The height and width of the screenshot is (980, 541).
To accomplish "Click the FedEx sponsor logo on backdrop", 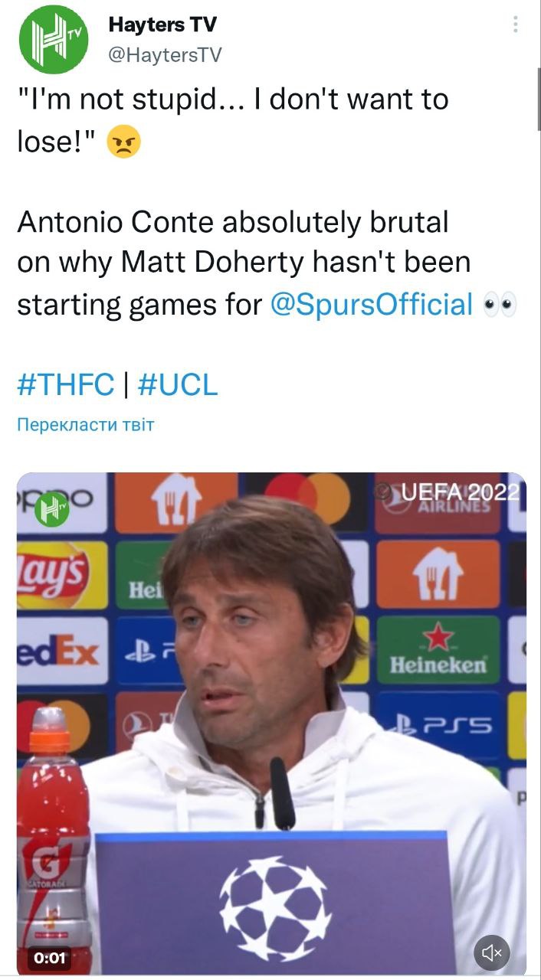I will point(60,652).
